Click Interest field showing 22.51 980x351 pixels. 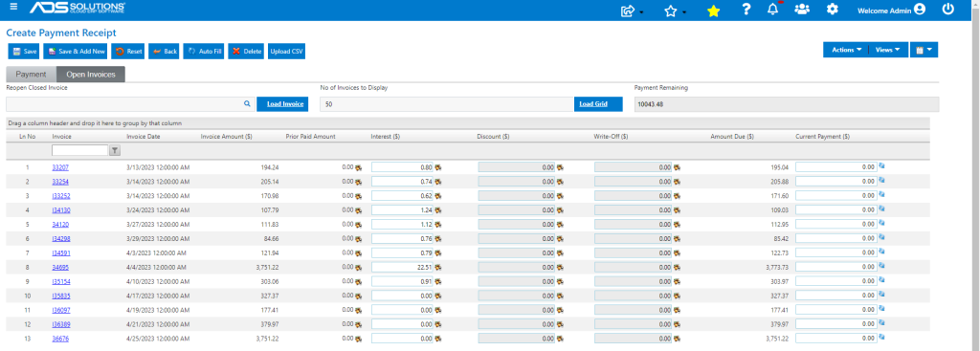pos(402,267)
